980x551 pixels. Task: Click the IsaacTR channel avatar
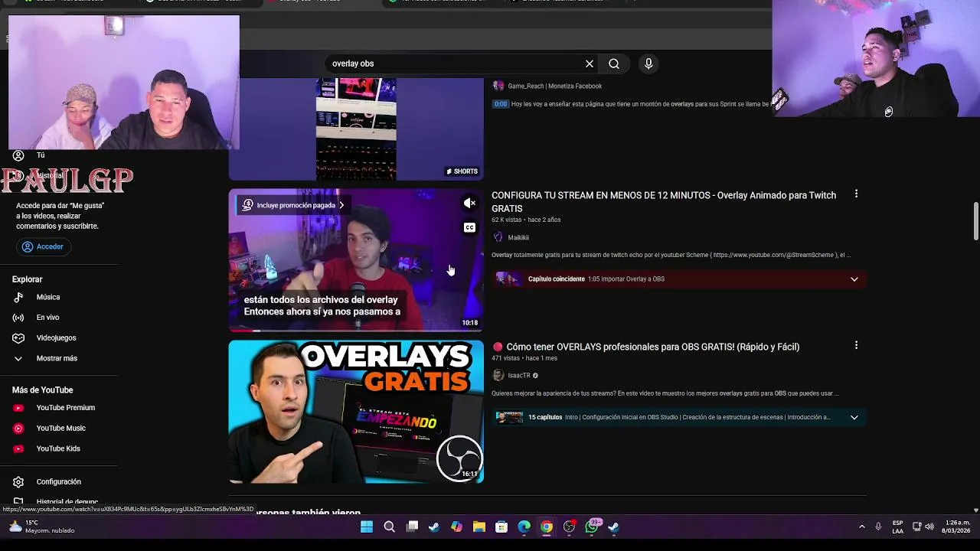coord(498,376)
